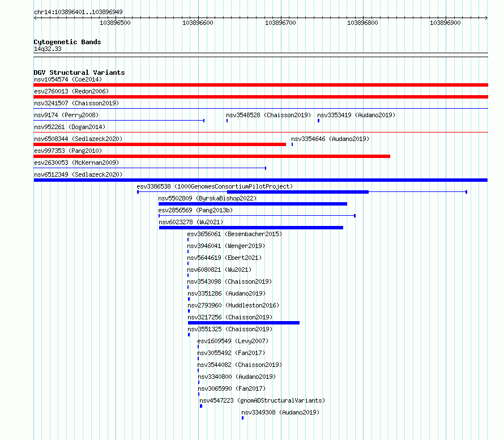
Task: Select the nsv952261 (Dogan2014) label
Action: pos(70,127)
